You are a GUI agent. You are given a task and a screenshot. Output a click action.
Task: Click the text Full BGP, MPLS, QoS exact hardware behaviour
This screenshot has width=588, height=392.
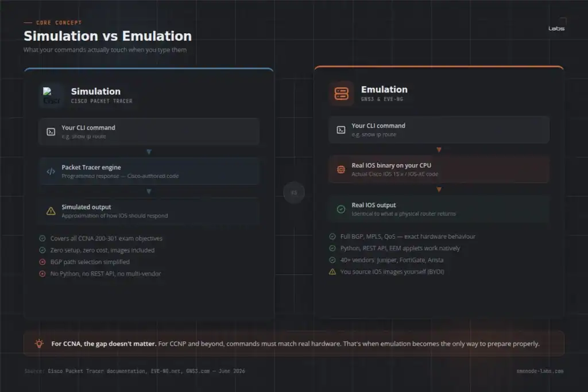pos(408,236)
